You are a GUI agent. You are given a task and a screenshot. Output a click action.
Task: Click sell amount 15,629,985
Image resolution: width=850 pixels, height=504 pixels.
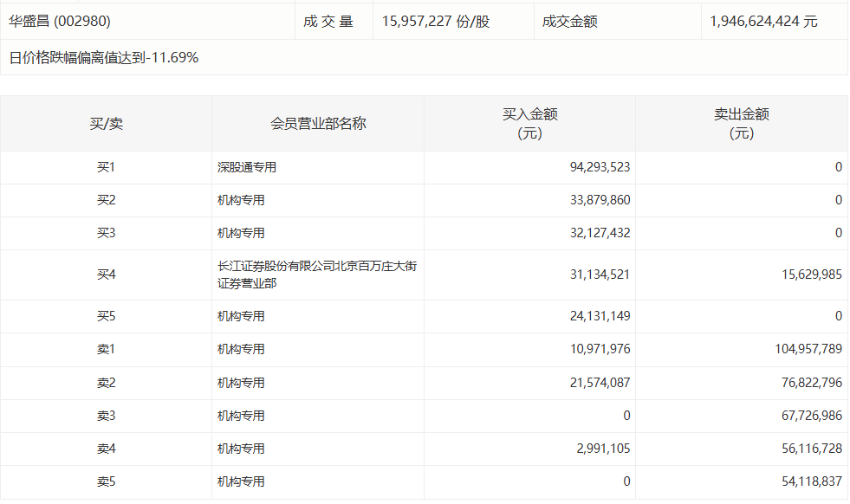coord(812,275)
